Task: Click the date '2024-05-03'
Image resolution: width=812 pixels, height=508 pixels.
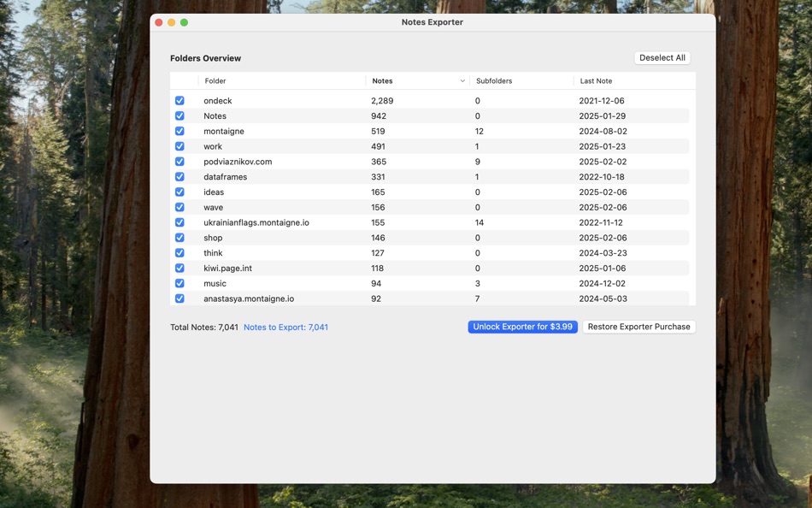Action: (603, 298)
